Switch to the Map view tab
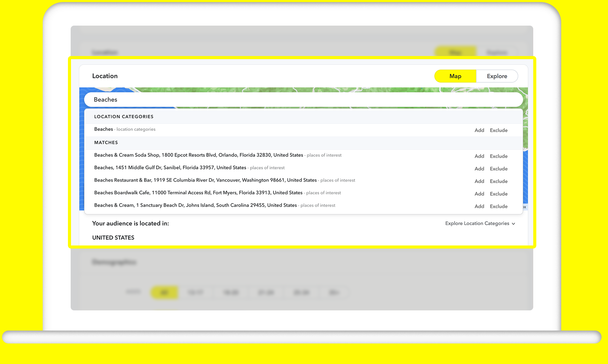Image resolution: width=608 pixels, height=364 pixels. tap(455, 76)
